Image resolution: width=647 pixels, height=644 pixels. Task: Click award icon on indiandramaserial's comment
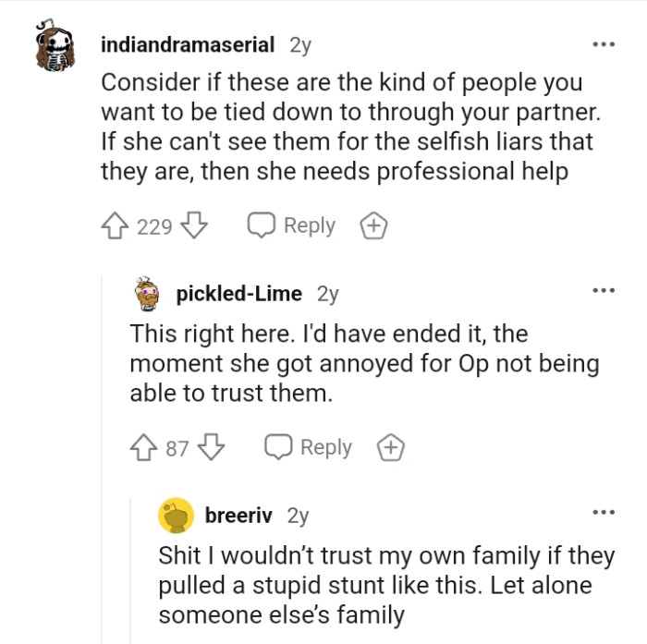[x=374, y=225]
